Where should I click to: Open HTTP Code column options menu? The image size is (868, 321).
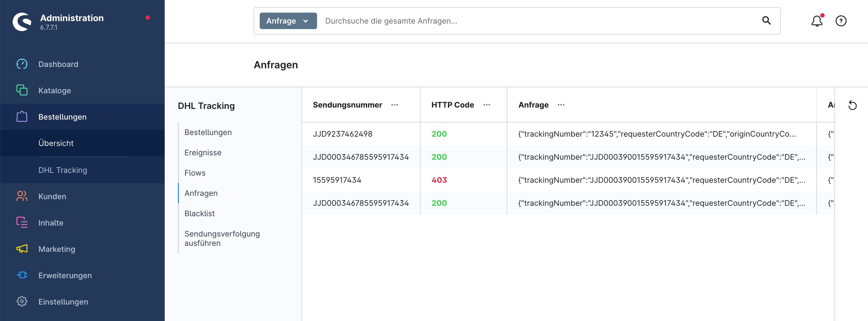tap(486, 105)
